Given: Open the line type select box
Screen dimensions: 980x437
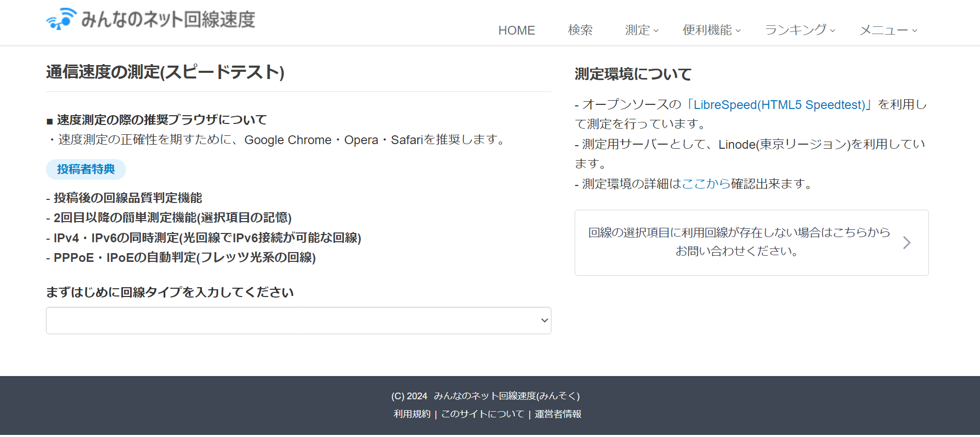Looking at the screenshot, I should click(x=298, y=321).
